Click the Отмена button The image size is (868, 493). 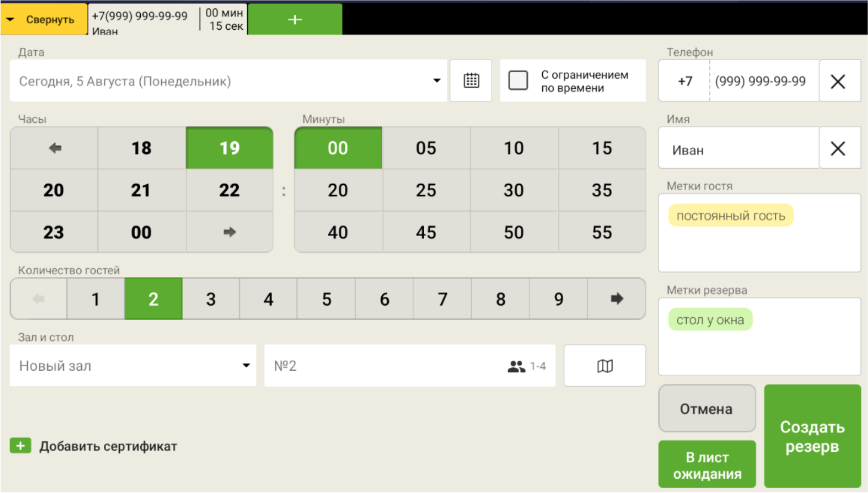[706, 409]
